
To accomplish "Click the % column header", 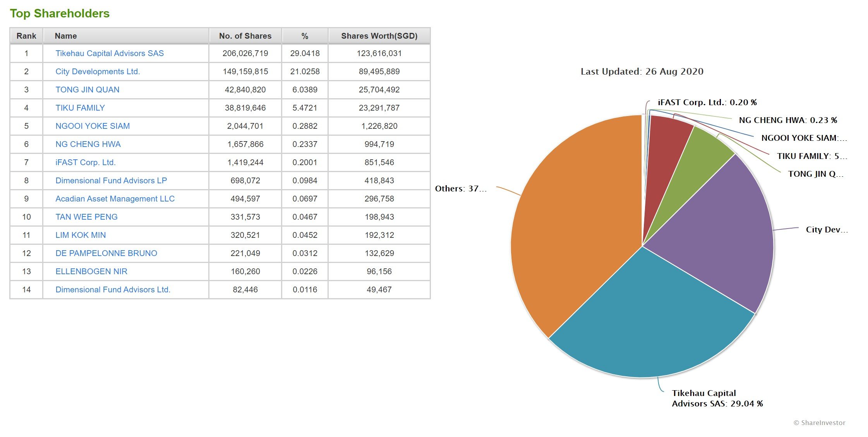I will pyautogui.click(x=305, y=36).
